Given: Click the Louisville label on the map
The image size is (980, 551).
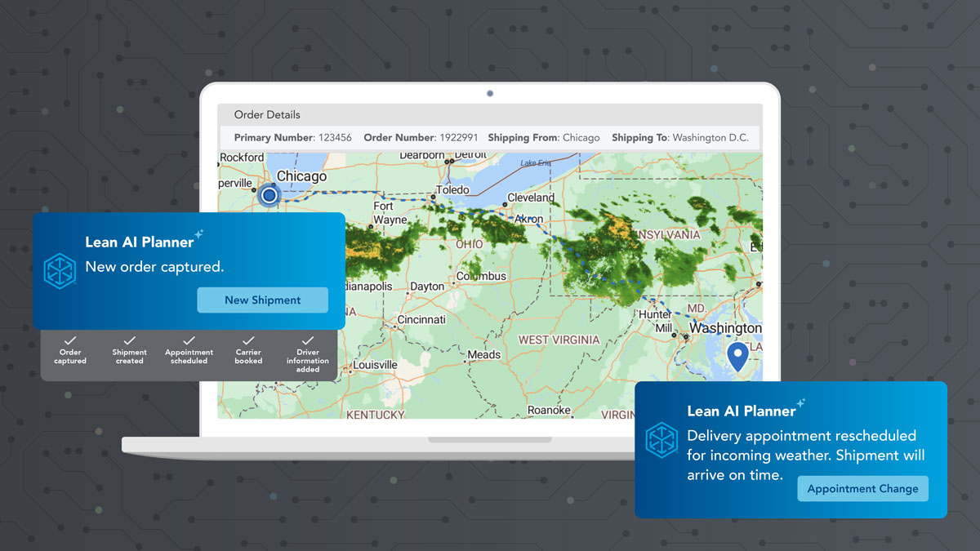Looking at the screenshot, I should [x=375, y=365].
